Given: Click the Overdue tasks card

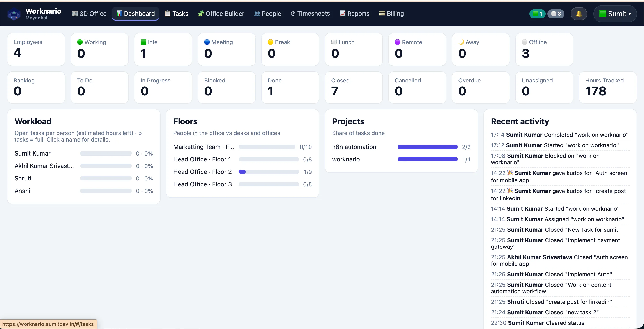Looking at the screenshot, I should click(x=481, y=87).
